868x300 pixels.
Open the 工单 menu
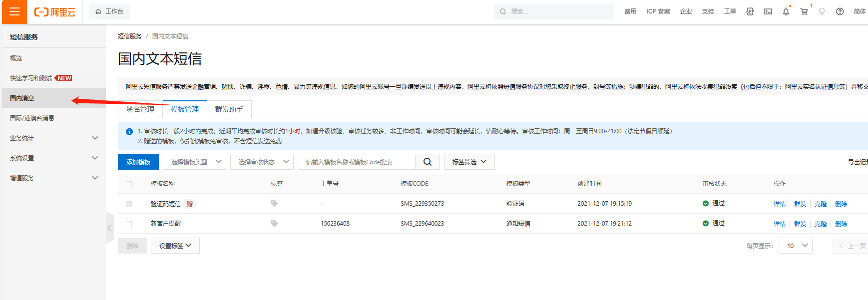point(730,11)
